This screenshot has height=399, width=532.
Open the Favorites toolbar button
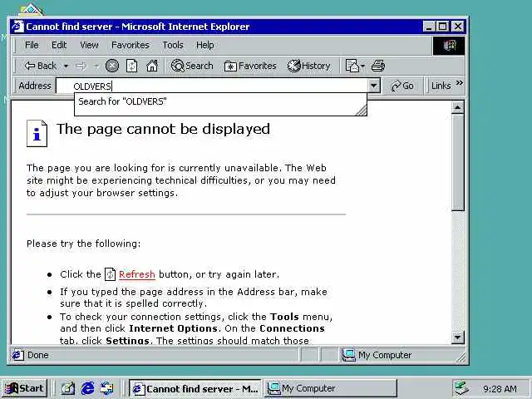click(250, 66)
